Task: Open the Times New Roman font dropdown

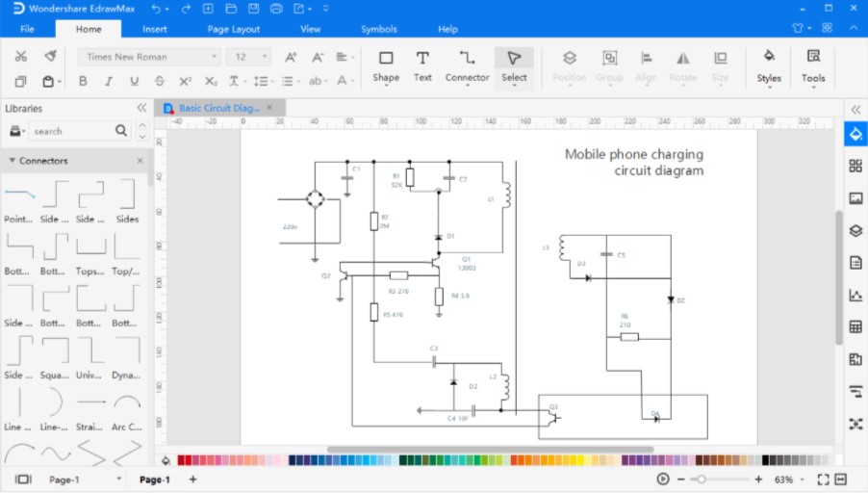Action: 149,57
